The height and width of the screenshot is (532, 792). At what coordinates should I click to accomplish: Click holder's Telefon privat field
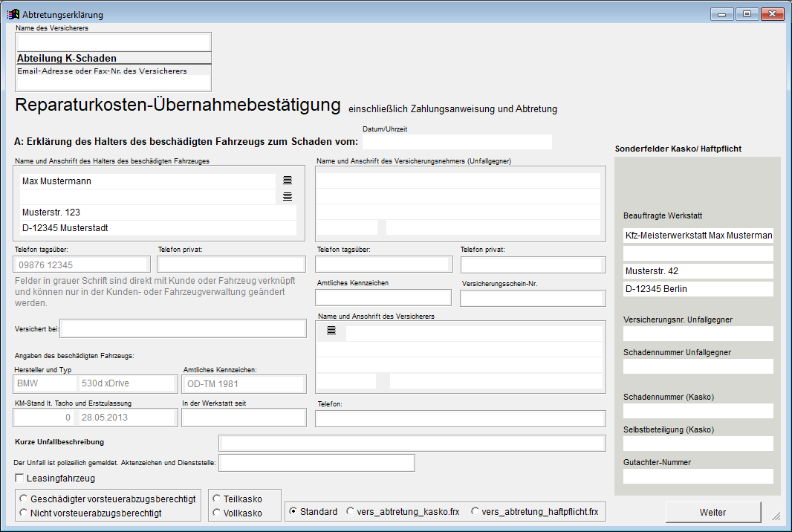pyautogui.click(x=231, y=265)
